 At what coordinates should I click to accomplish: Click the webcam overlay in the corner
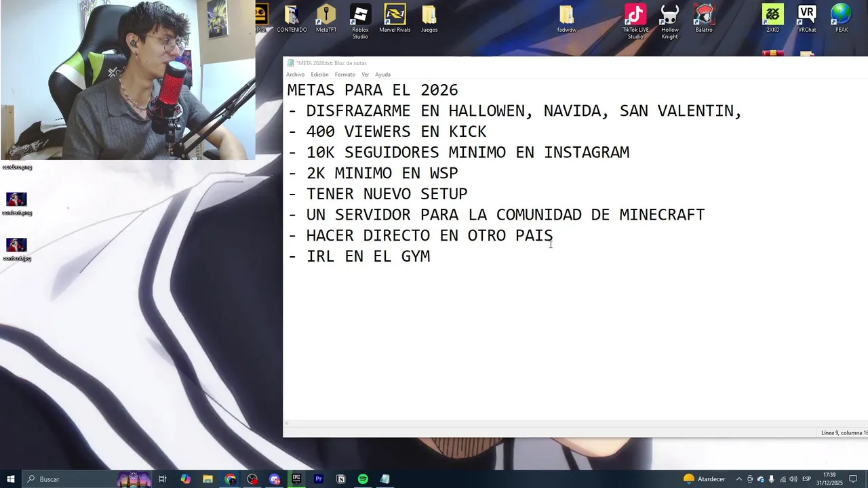(127, 80)
